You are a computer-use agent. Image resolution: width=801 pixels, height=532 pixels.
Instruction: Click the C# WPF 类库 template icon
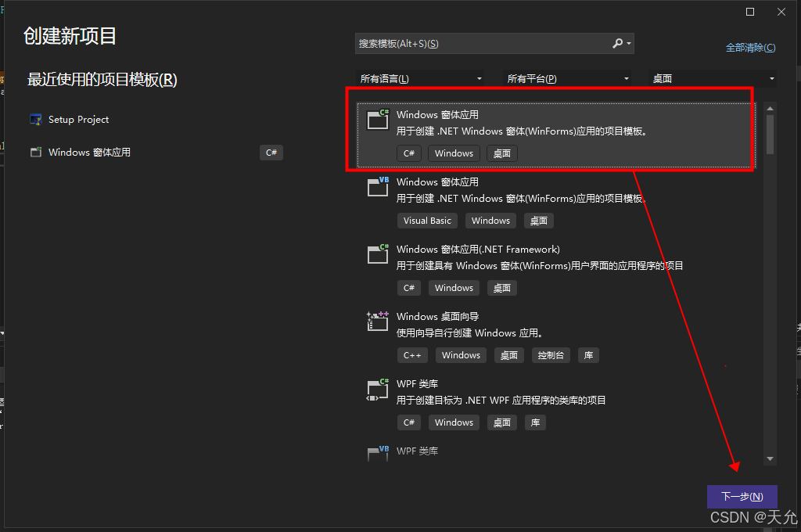(x=378, y=390)
